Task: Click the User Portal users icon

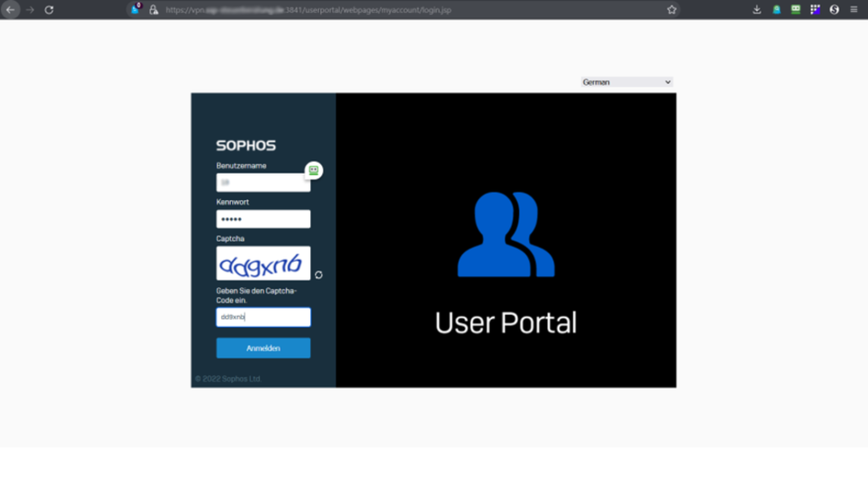Action: (x=506, y=234)
